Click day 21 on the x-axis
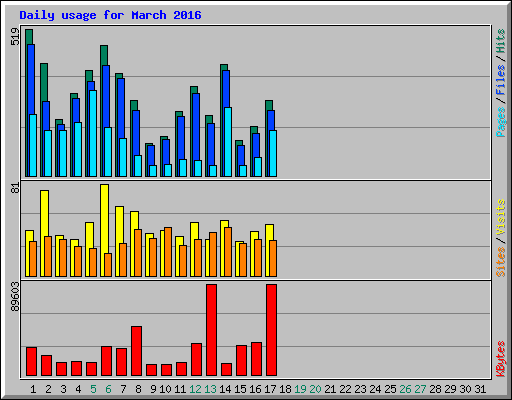The height and width of the screenshot is (400, 512). (330, 389)
